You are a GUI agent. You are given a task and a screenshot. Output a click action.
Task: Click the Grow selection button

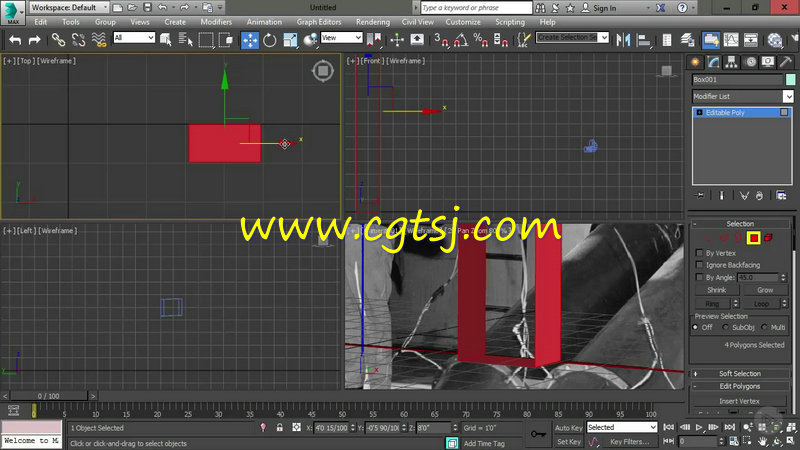(765, 290)
